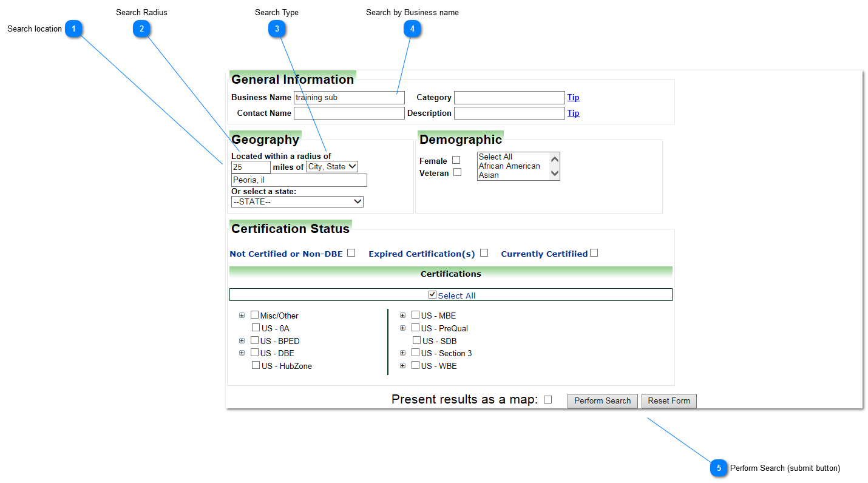Viewport: 868px width, 483px height.
Task: Open the --STATE-- selection dropdown
Action: pyautogui.click(x=297, y=201)
